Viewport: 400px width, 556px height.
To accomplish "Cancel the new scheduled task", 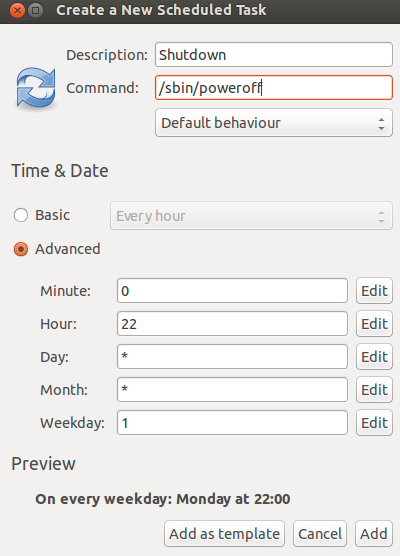I will (x=320, y=534).
